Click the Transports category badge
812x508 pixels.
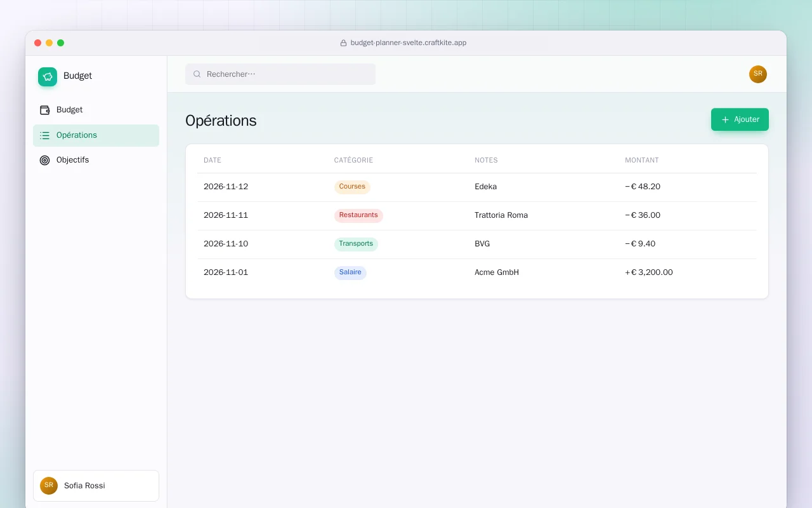(356, 244)
